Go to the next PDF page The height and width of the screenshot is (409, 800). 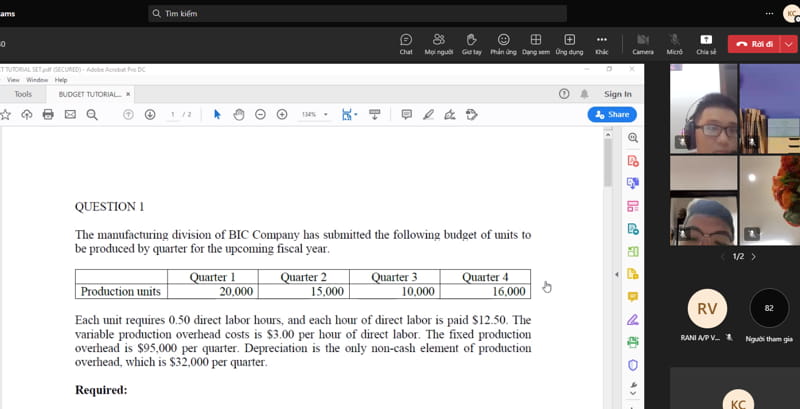coord(150,114)
